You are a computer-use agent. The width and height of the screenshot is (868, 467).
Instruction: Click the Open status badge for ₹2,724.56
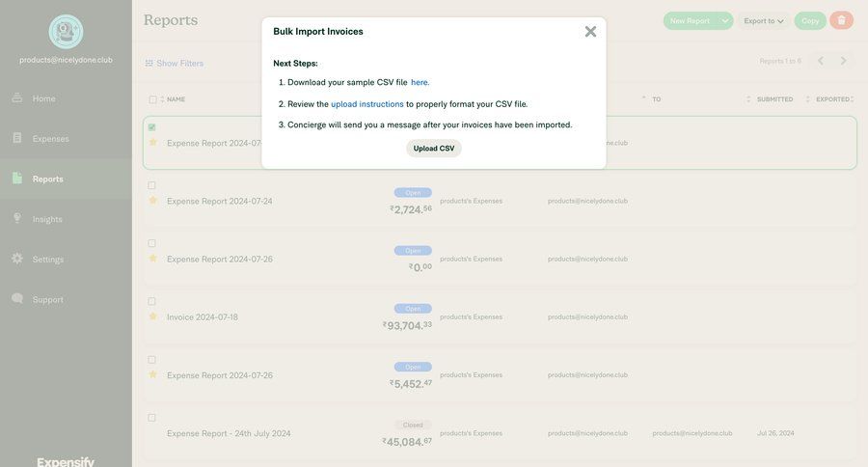coord(413,193)
